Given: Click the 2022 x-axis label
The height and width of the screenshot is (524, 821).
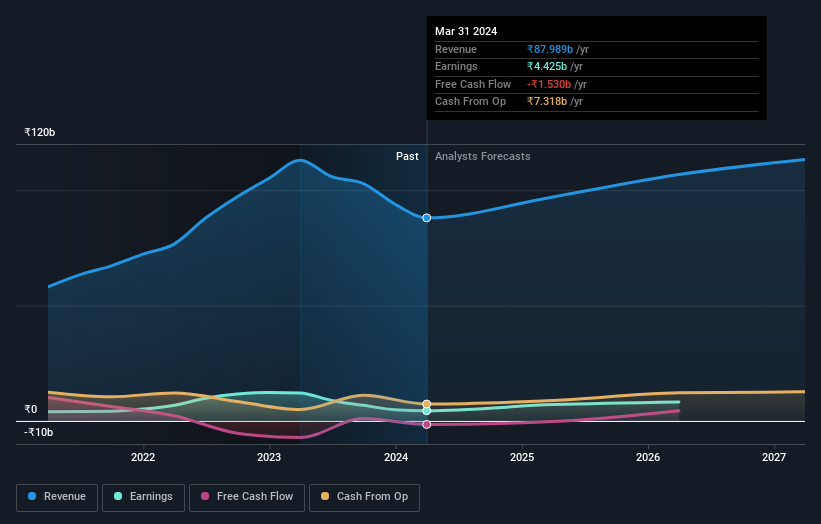Looking at the screenshot, I should point(143,457).
